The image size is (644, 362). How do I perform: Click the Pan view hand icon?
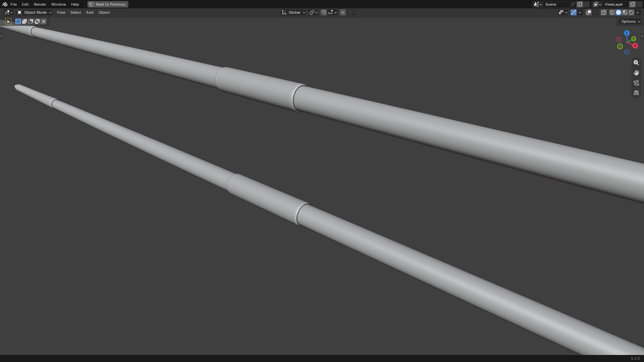636,73
